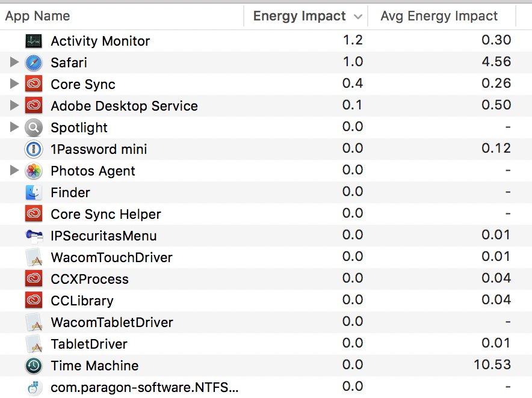Click the Core Sync Creative Cloud icon
532x398 pixels.
click(x=34, y=84)
